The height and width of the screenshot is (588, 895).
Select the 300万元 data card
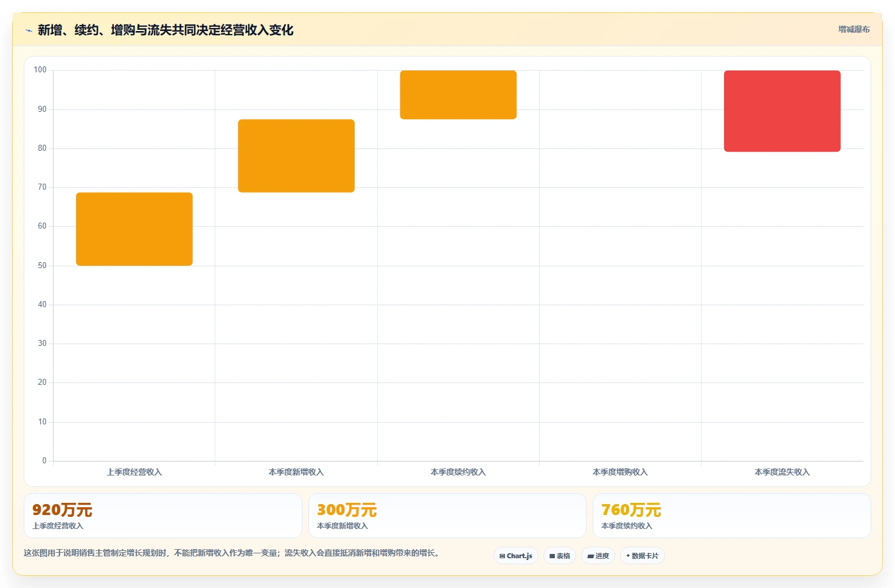click(x=447, y=516)
